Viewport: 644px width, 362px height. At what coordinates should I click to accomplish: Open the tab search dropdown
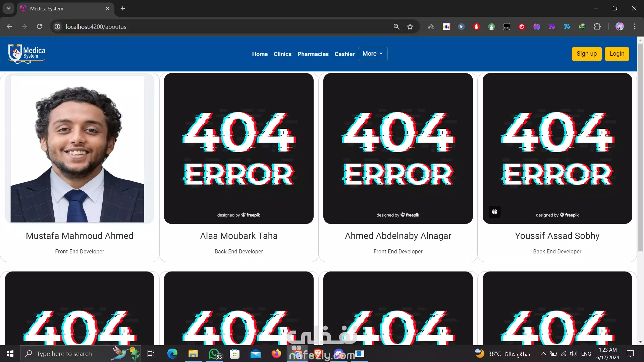8,8
